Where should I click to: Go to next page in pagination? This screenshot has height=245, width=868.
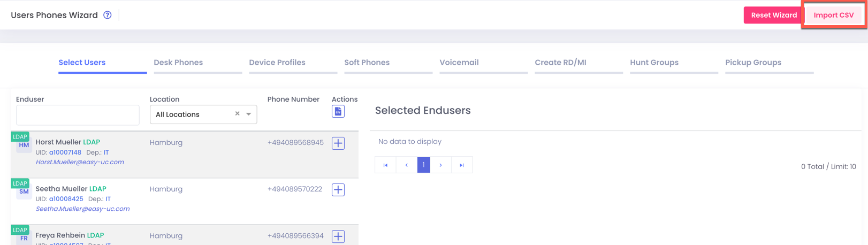pos(440,165)
